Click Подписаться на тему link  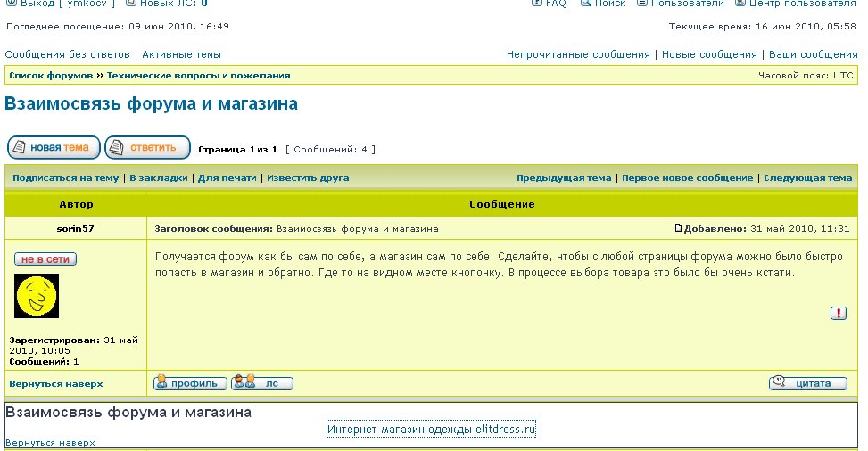(x=65, y=178)
